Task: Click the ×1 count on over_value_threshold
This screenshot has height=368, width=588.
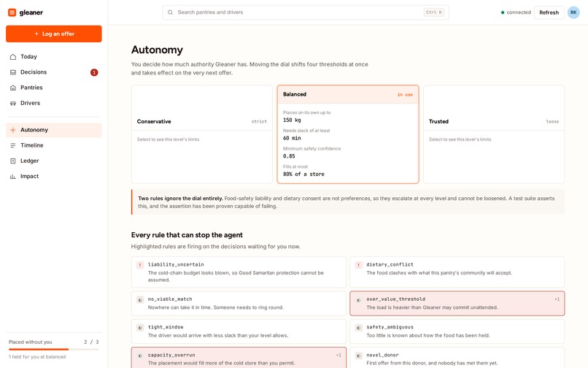Action: [x=557, y=299]
